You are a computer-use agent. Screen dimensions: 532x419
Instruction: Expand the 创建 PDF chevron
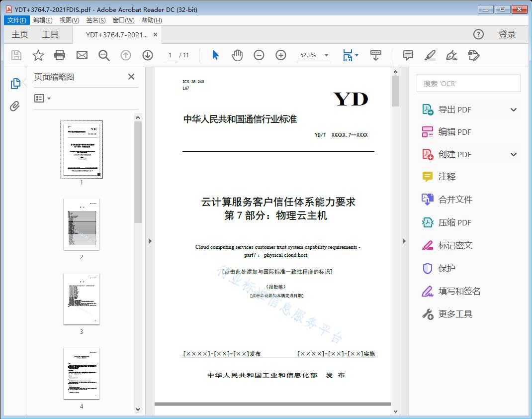[514, 154]
